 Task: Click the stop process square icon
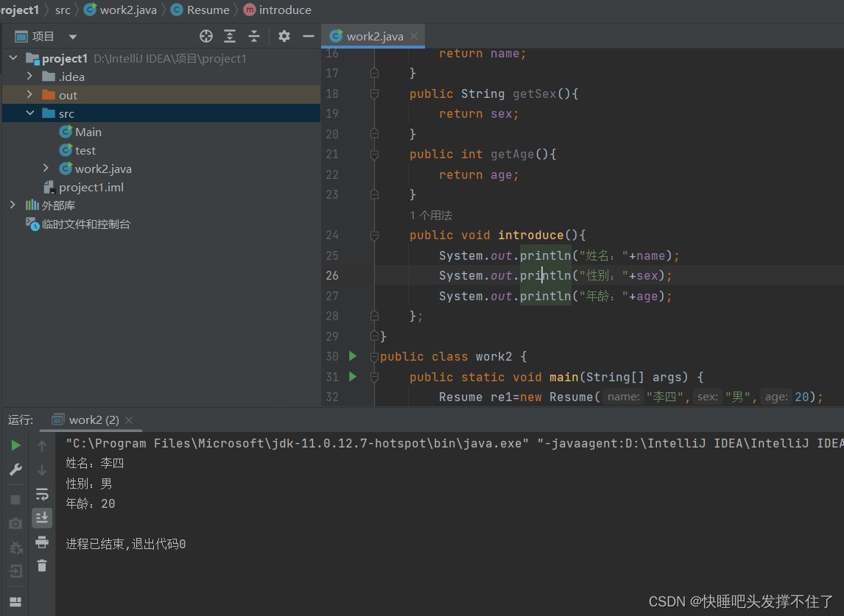point(15,499)
